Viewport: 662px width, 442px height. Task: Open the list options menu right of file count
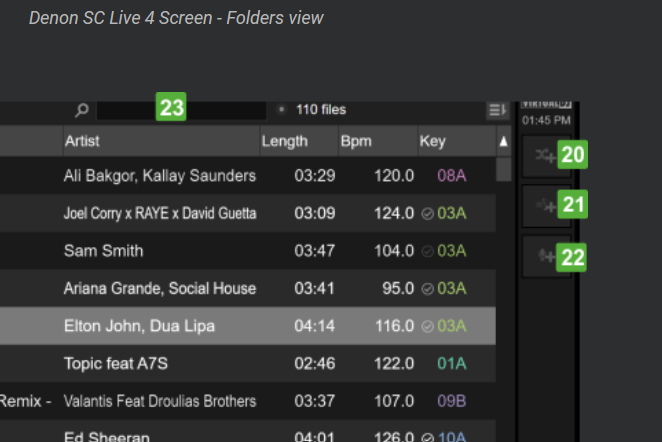click(497, 110)
